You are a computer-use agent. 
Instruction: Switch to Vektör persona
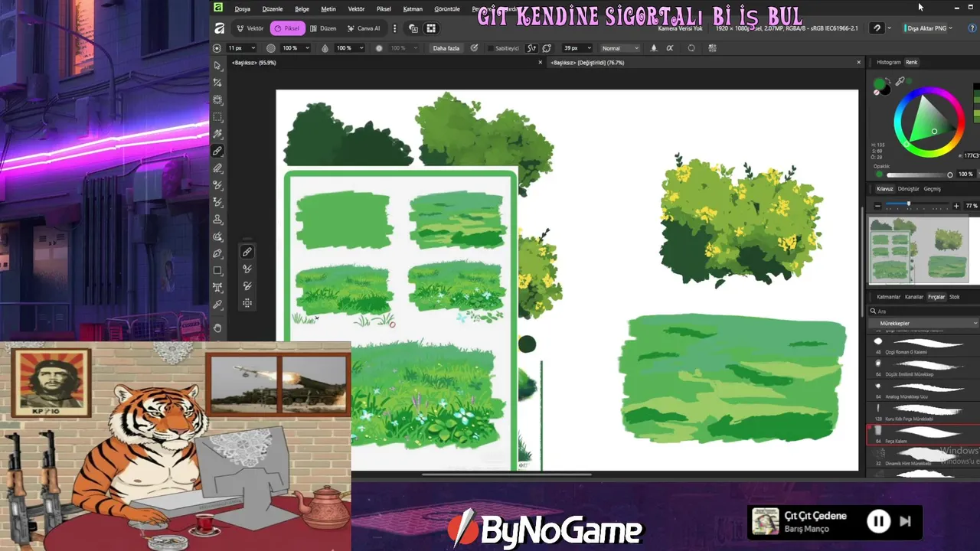pyautogui.click(x=250, y=28)
